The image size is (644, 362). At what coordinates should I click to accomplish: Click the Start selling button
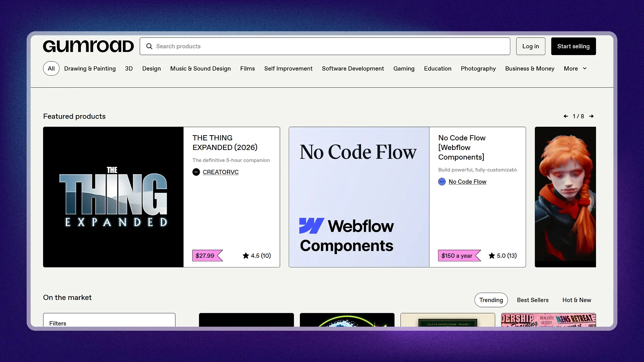pyautogui.click(x=573, y=46)
